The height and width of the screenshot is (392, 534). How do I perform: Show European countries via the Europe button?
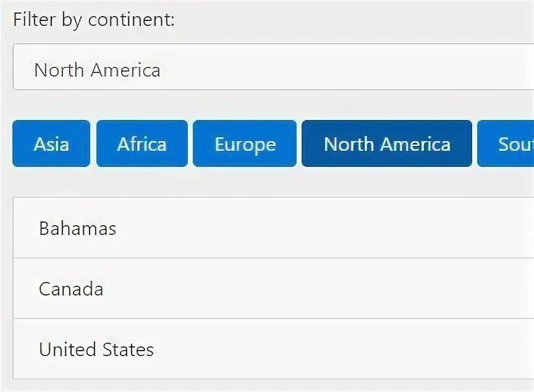[245, 143]
